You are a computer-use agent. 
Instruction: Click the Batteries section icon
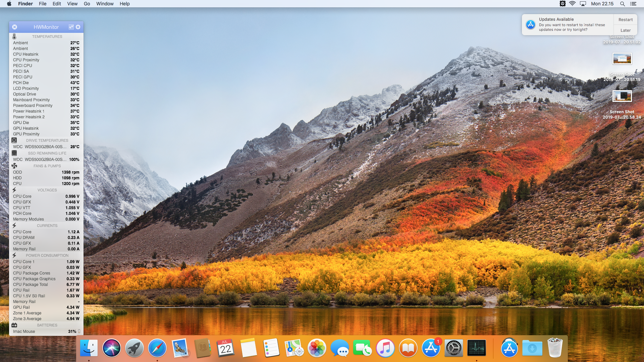tap(14, 325)
